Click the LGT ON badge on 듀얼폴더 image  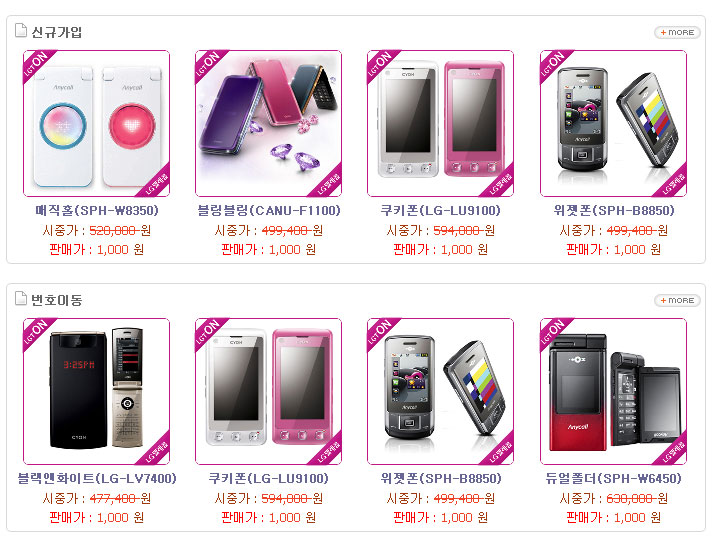[x=554, y=332]
